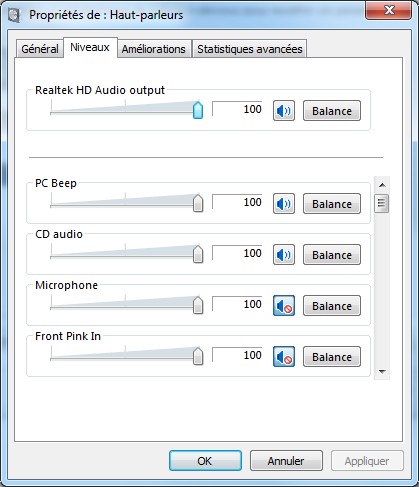Open Balance for Front Pink In
Image resolution: width=419 pixels, height=487 pixels.
point(332,357)
